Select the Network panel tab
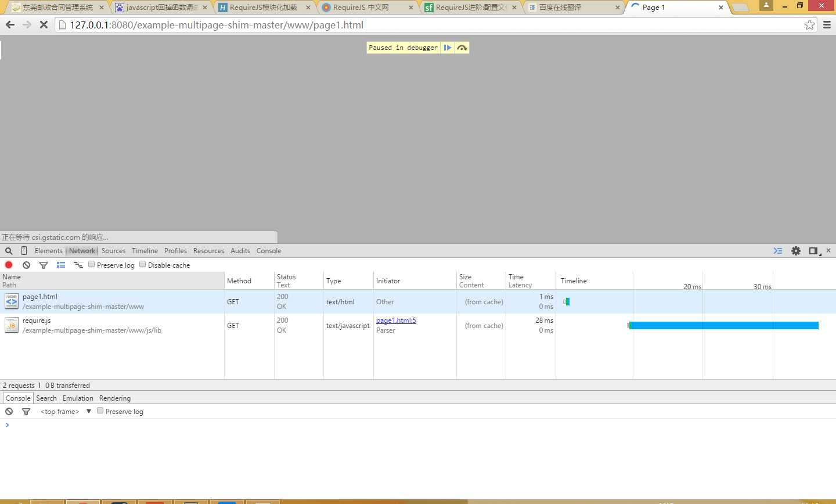836x504 pixels. [x=82, y=251]
